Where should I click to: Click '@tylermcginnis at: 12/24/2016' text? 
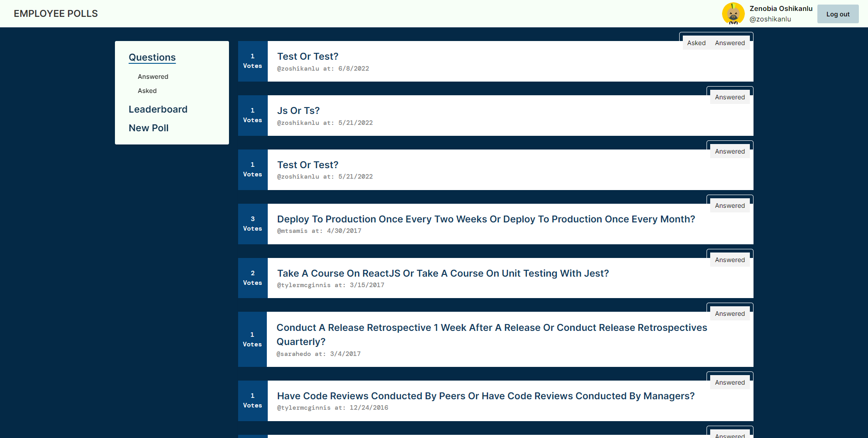[x=333, y=408]
